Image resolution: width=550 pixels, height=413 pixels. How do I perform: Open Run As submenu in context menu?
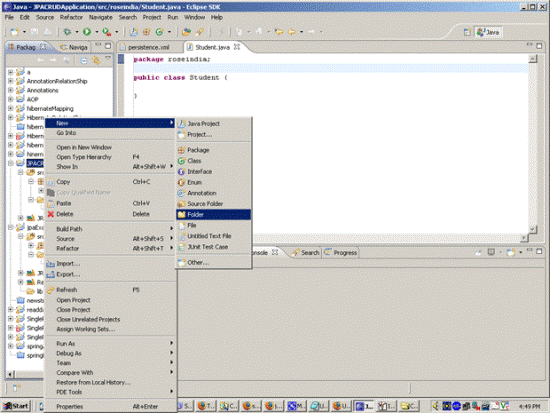pos(110,344)
